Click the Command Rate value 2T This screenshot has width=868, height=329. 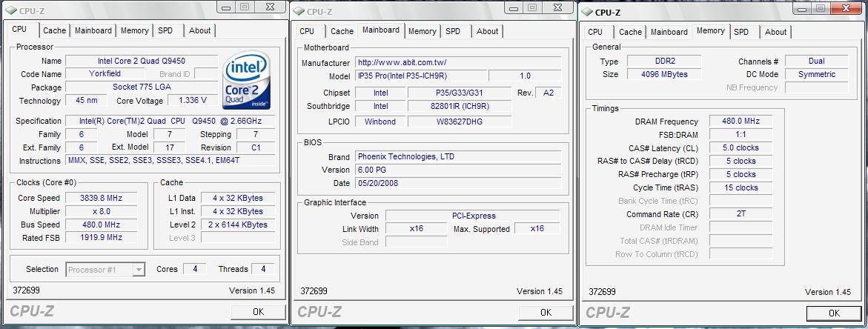tap(741, 214)
